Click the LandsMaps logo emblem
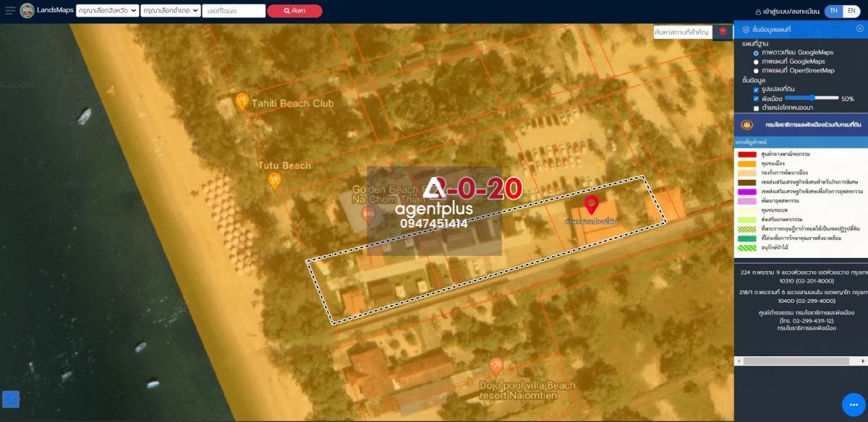 point(27,11)
